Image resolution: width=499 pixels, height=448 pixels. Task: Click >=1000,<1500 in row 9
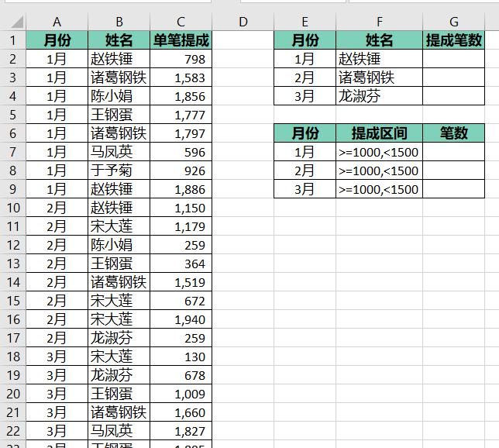tap(379, 189)
